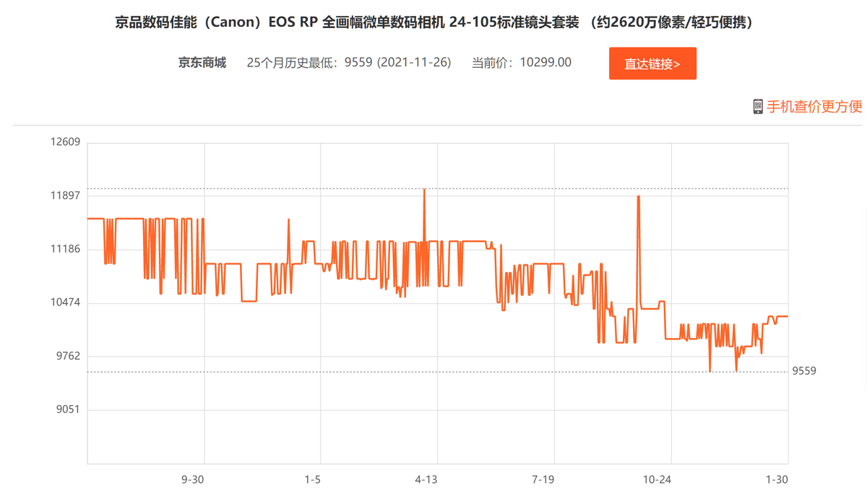Click the highest price spike near 4-13
867x504 pixels.
[x=424, y=191]
